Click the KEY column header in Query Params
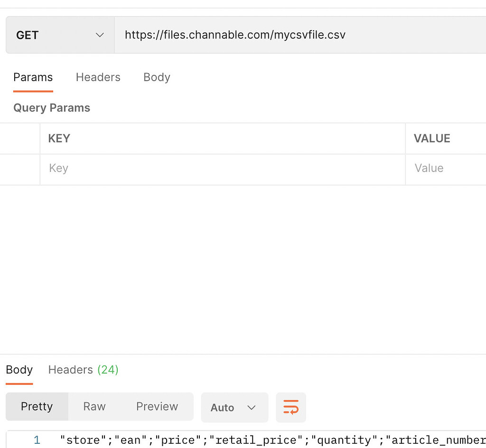The width and height of the screenshot is (486, 448). click(x=59, y=138)
